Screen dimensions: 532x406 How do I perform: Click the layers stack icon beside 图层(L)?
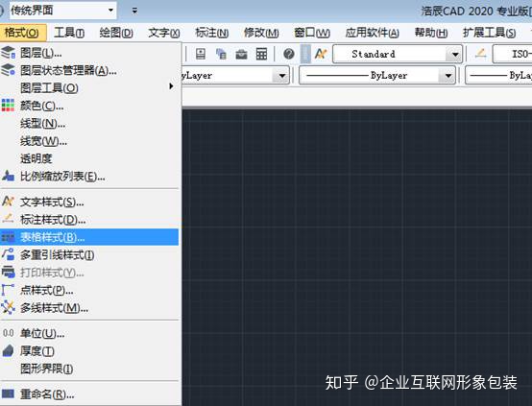click(8, 53)
